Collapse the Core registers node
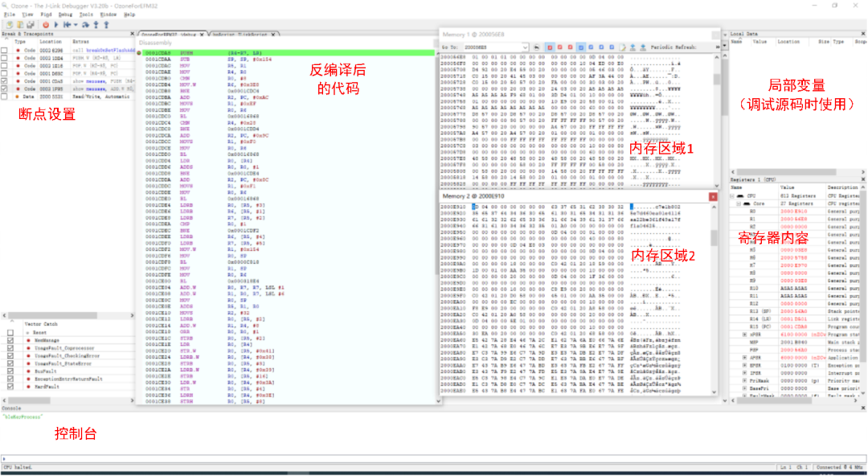The height and width of the screenshot is (476, 868). click(x=739, y=204)
